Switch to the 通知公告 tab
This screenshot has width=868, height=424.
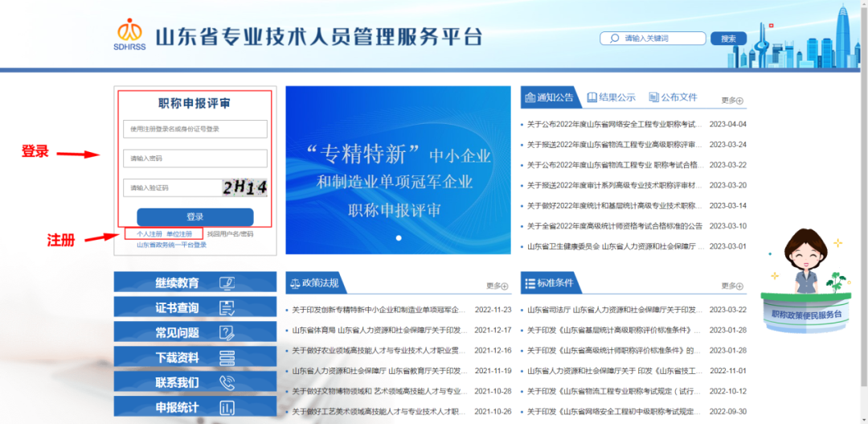(x=551, y=97)
